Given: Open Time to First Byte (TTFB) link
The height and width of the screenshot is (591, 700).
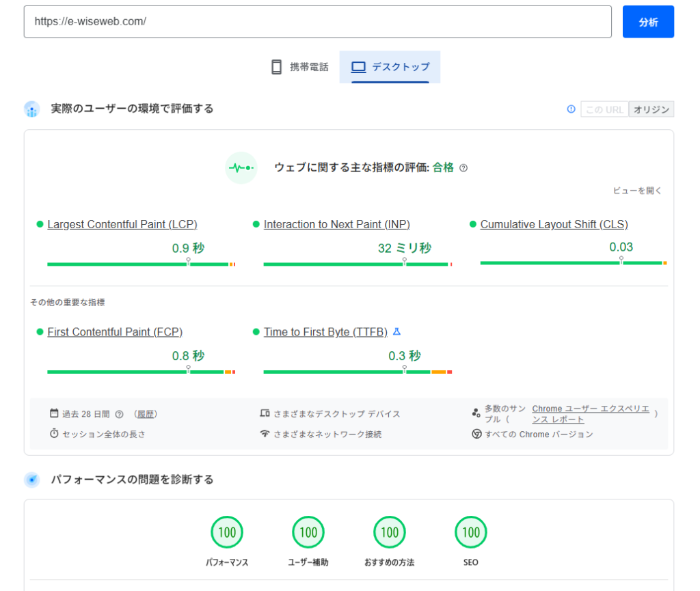Looking at the screenshot, I should (325, 332).
